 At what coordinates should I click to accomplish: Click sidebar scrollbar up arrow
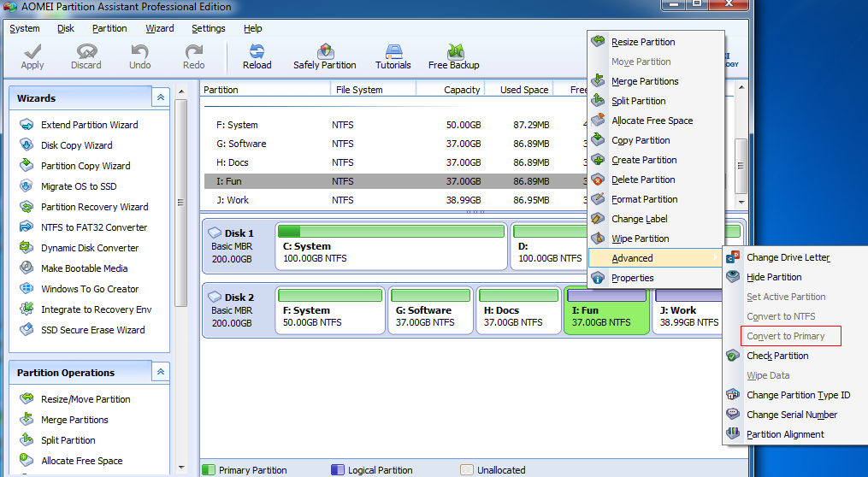pyautogui.click(x=181, y=91)
